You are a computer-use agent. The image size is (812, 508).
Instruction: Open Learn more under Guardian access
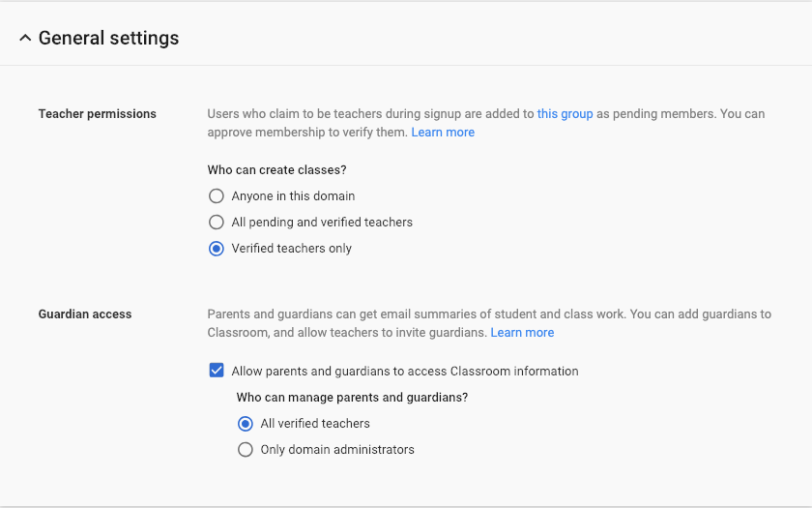[522, 333]
